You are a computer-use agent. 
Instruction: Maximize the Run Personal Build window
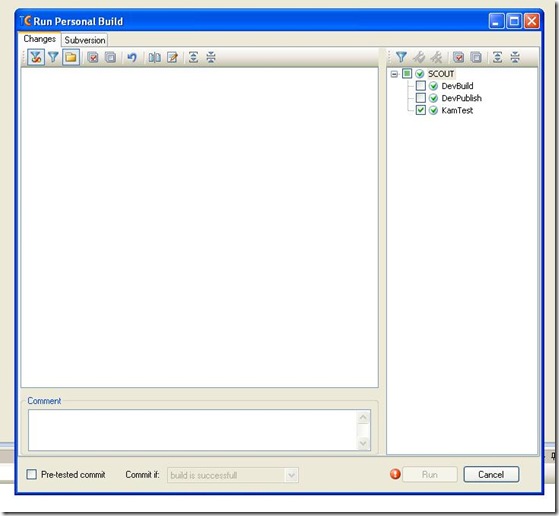coord(514,21)
